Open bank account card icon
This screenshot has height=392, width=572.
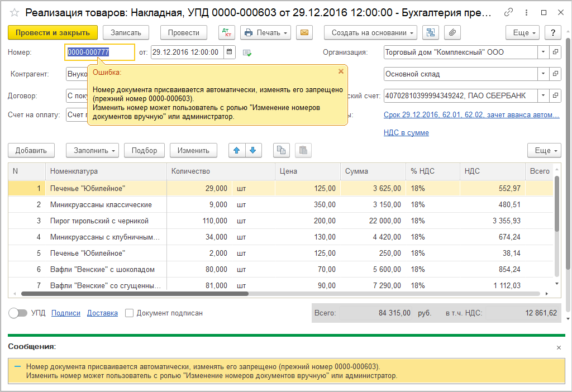tap(555, 95)
